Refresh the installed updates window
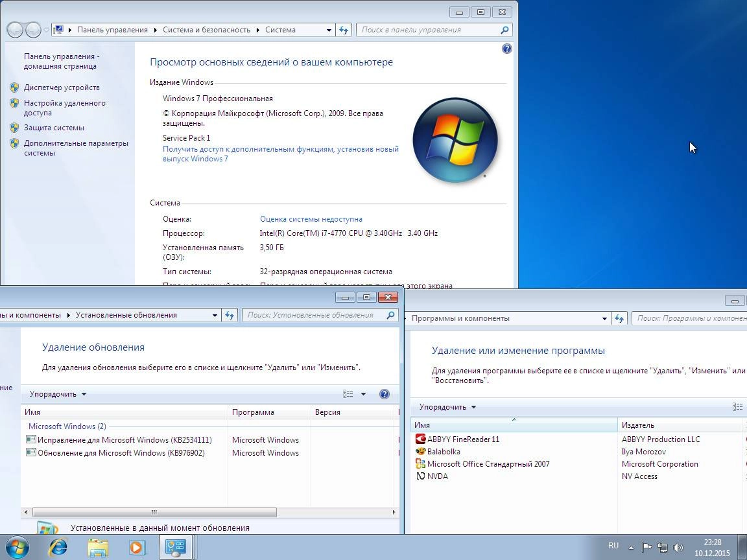The height and width of the screenshot is (560, 747). (x=230, y=315)
